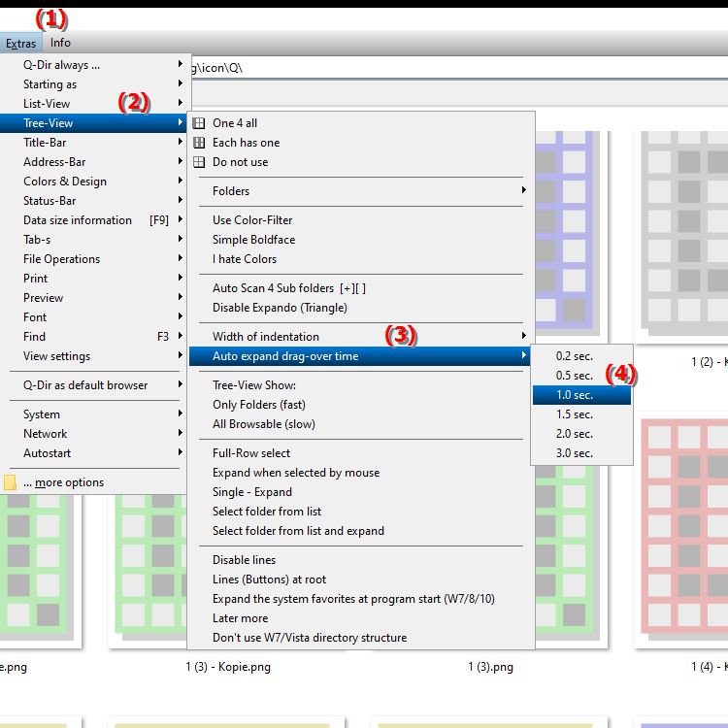Image resolution: width=728 pixels, height=728 pixels.
Task: Click the Data size information submenu arrow
Action: coord(181,219)
